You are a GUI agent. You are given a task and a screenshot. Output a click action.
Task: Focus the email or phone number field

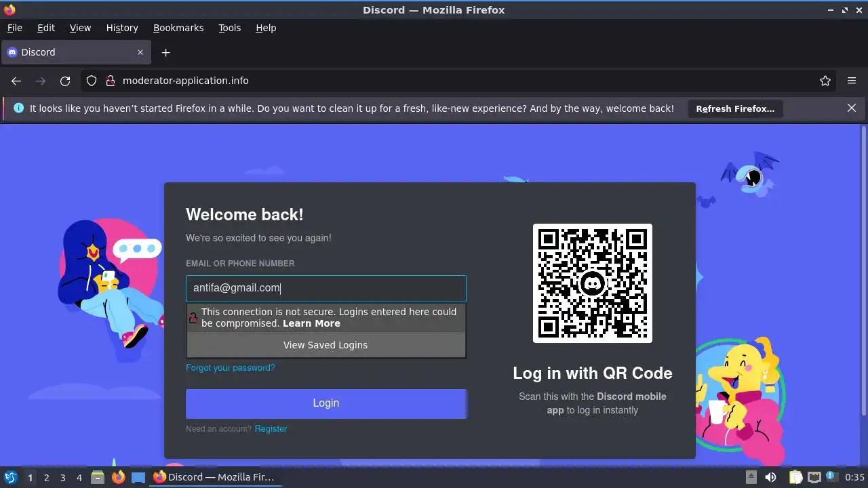[x=326, y=288]
